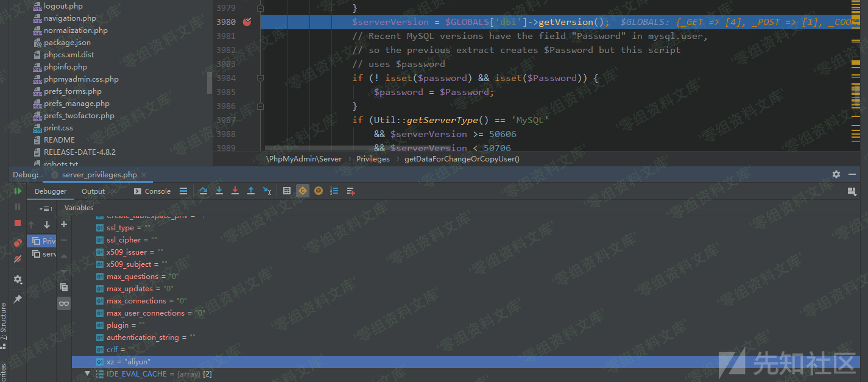Open the Evaluate Expression calculator icon

(x=287, y=191)
